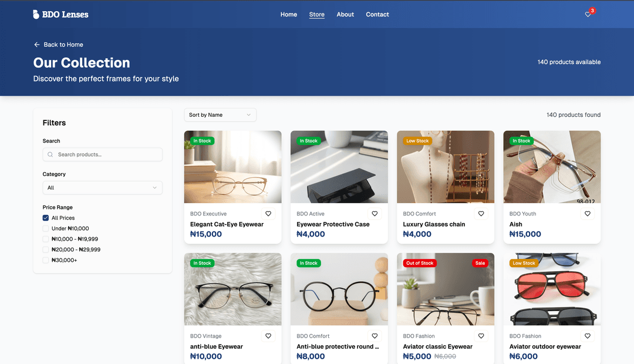Favorite the Elegant Cat-Eye Eyewear product
Image resolution: width=634 pixels, height=364 pixels.
[268, 214]
